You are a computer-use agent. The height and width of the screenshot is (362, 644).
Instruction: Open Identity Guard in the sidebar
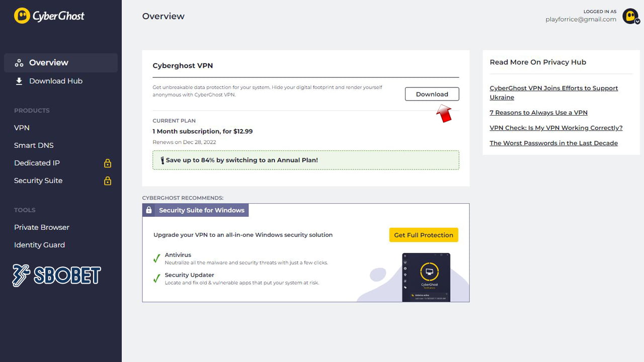click(39, 245)
